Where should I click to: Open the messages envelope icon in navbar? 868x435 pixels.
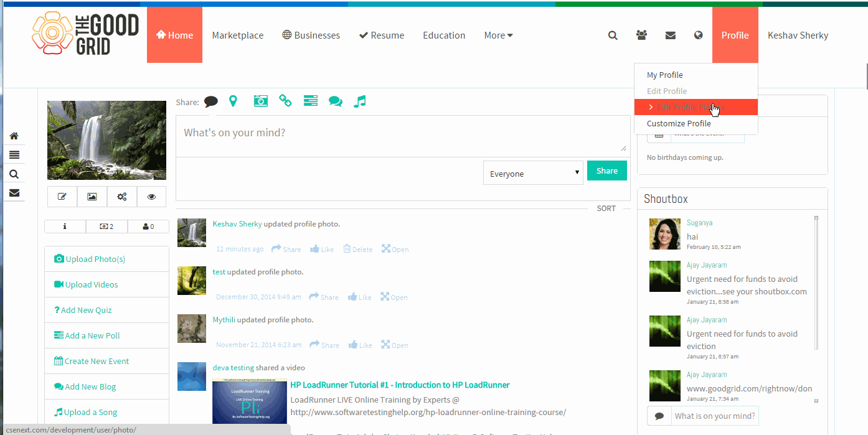pyautogui.click(x=670, y=35)
